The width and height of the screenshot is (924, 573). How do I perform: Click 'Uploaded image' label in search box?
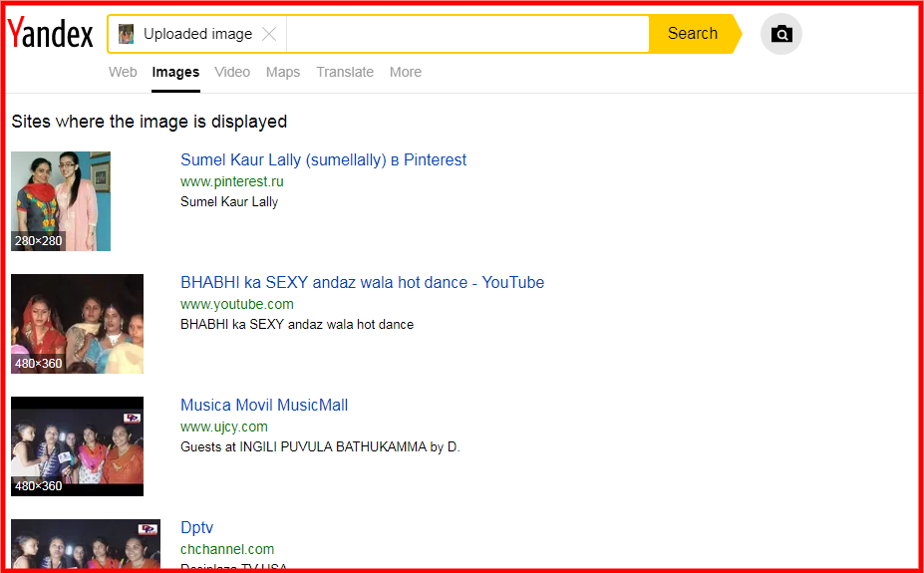click(198, 34)
